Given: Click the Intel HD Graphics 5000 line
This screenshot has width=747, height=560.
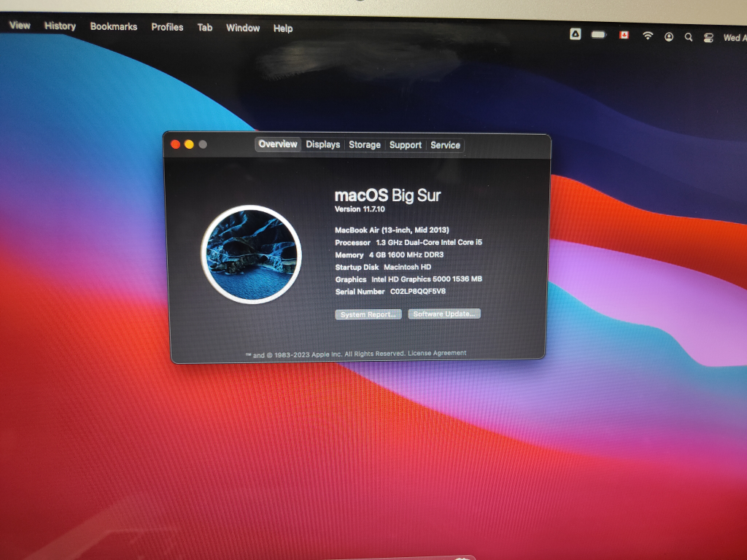Looking at the screenshot, I should pyautogui.click(x=409, y=279).
